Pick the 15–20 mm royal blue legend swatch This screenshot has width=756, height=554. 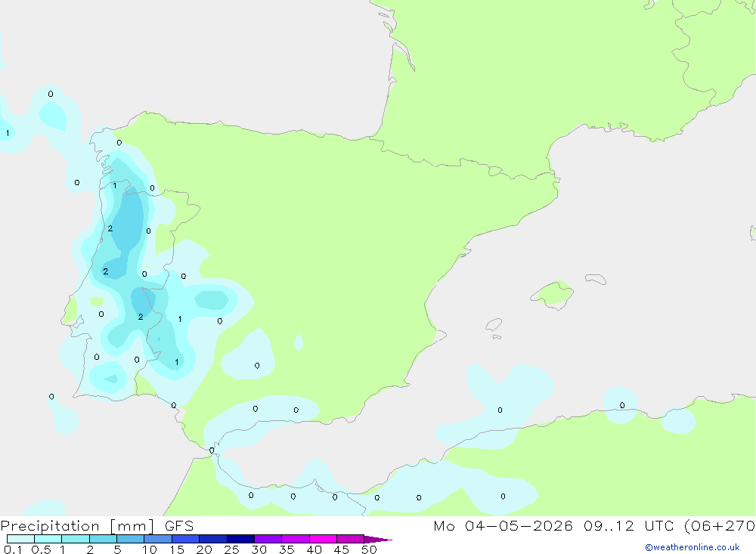186,539
